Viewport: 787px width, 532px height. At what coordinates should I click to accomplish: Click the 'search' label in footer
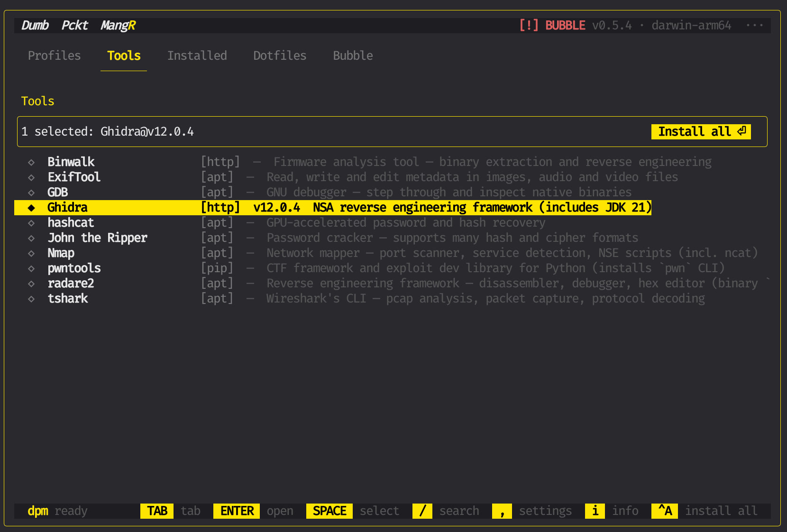tap(459, 511)
